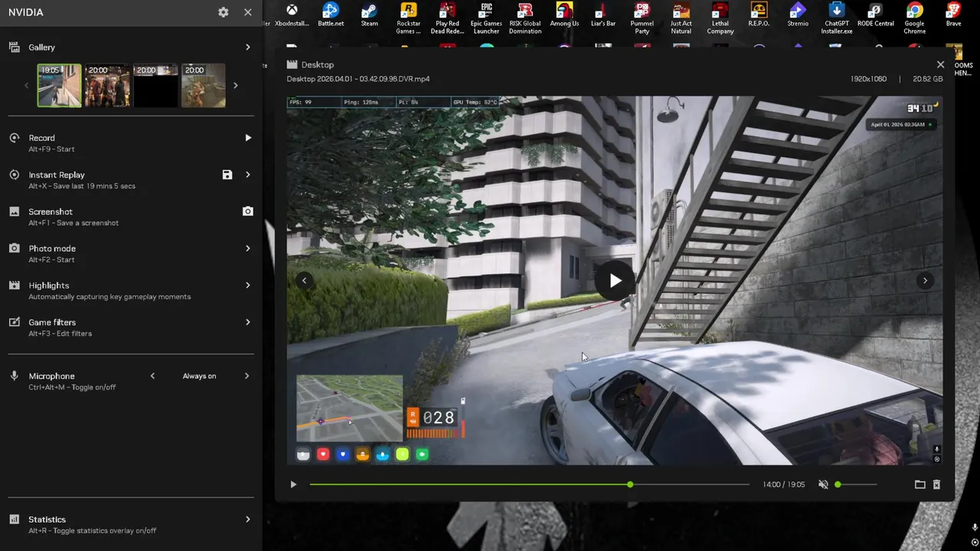
Task: Expand Game filters chevron
Action: point(247,322)
